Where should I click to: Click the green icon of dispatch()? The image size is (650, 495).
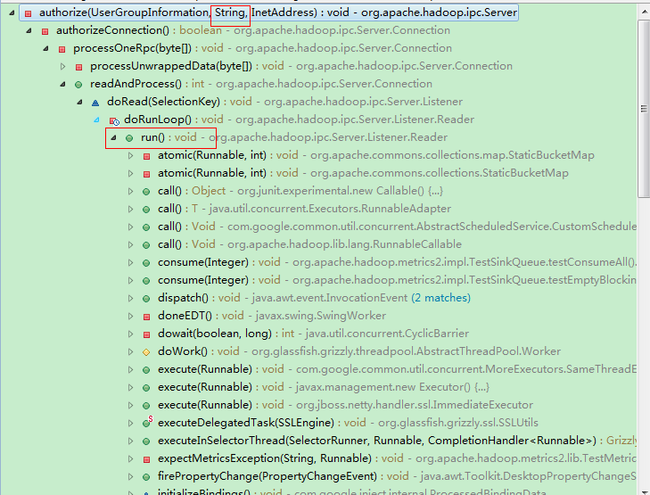[x=146, y=298]
